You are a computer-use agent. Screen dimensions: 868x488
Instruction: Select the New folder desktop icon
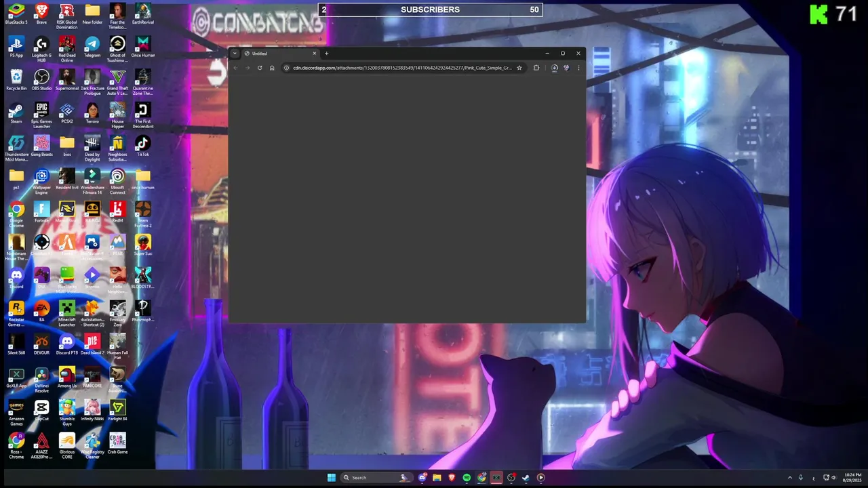[92, 14]
